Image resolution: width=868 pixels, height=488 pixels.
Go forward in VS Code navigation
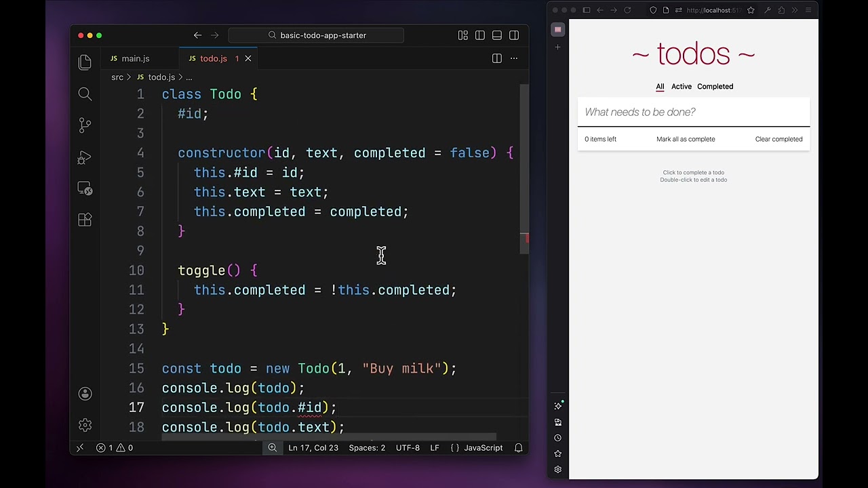tap(214, 35)
